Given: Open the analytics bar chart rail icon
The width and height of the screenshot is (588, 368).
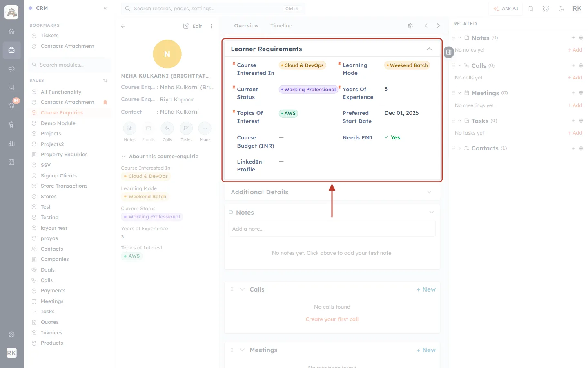Looking at the screenshot, I should coord(11,144).
